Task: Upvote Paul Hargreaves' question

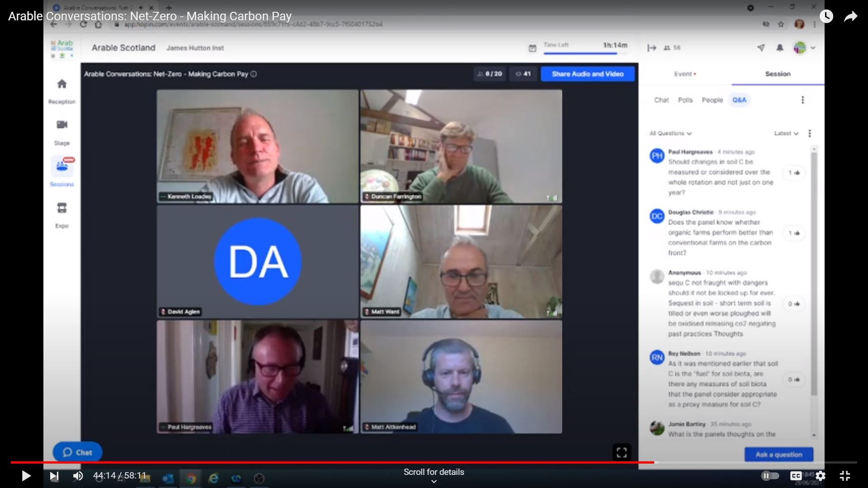Action: click(794, 173)
